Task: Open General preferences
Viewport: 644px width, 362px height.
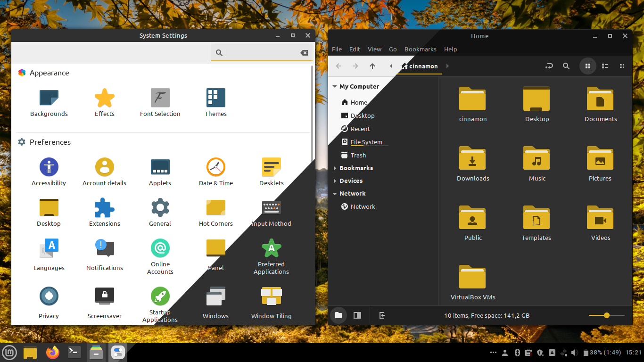Action: point(160,213)
